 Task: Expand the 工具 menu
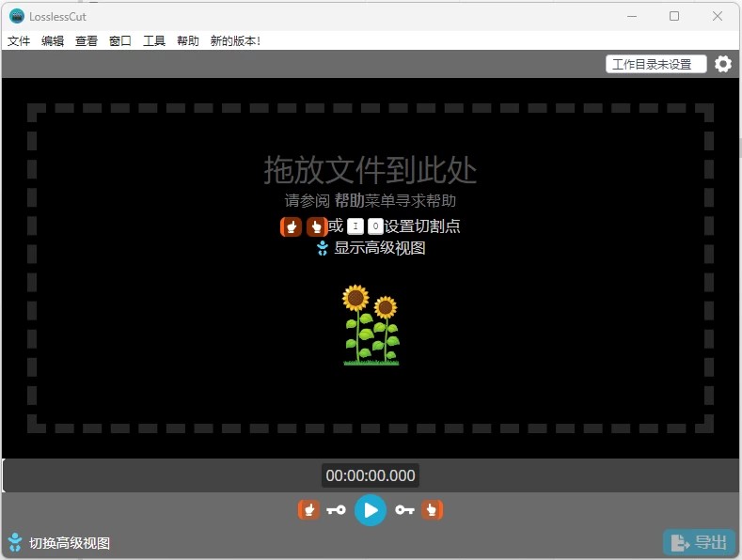click(154, 41)
